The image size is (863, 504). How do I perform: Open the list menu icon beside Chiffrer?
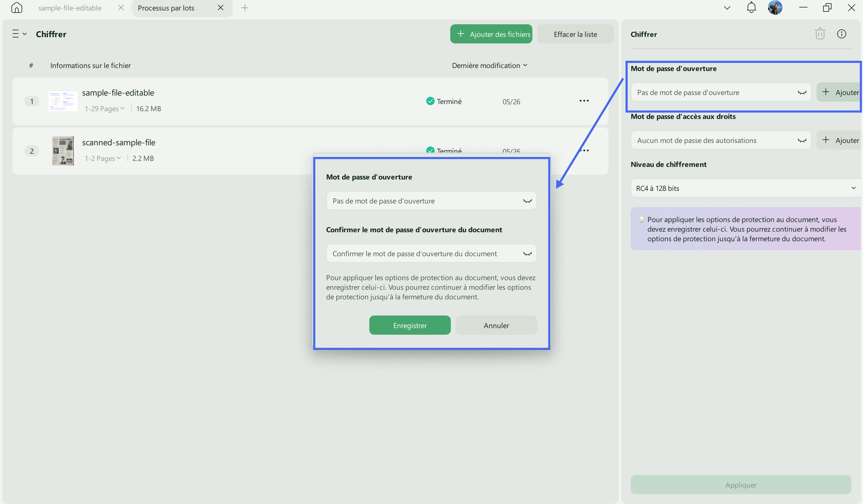[x=19, y=34]
